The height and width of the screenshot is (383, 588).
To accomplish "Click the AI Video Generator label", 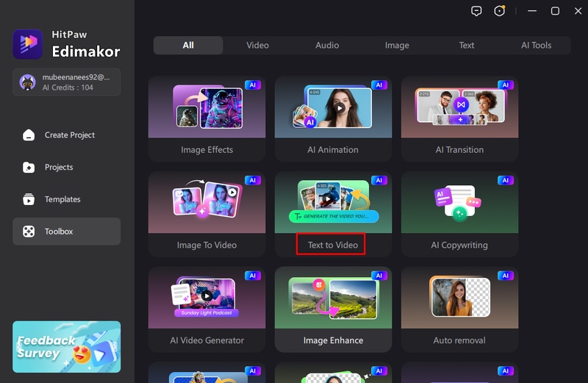I will click(207, 340).
